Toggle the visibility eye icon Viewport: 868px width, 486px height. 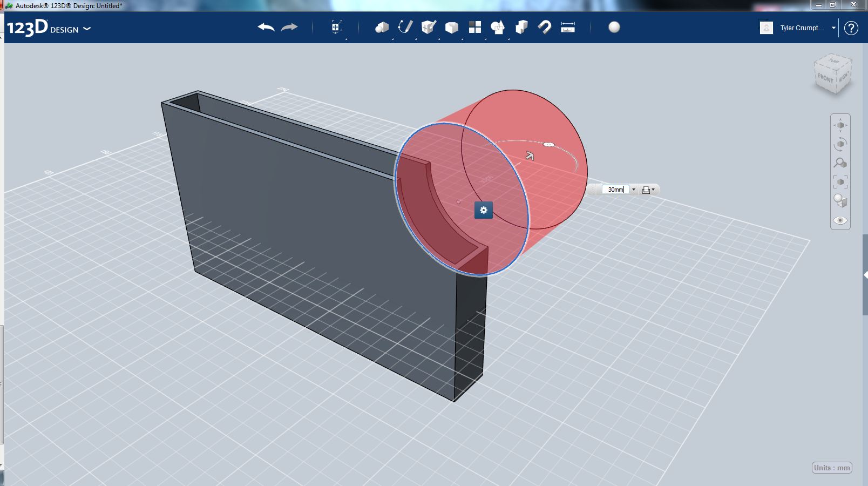point(840,220)
